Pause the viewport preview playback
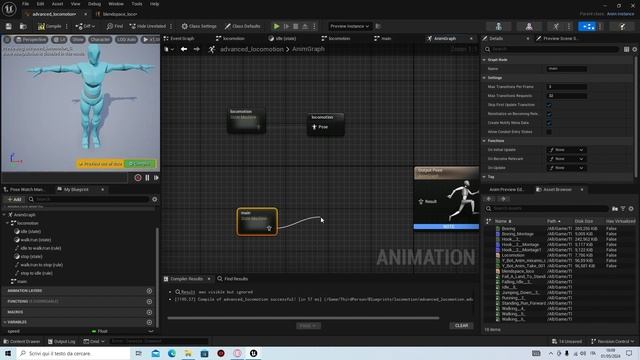Image resolution: width=640 pixels, height=360 pixels. (147, 178)
